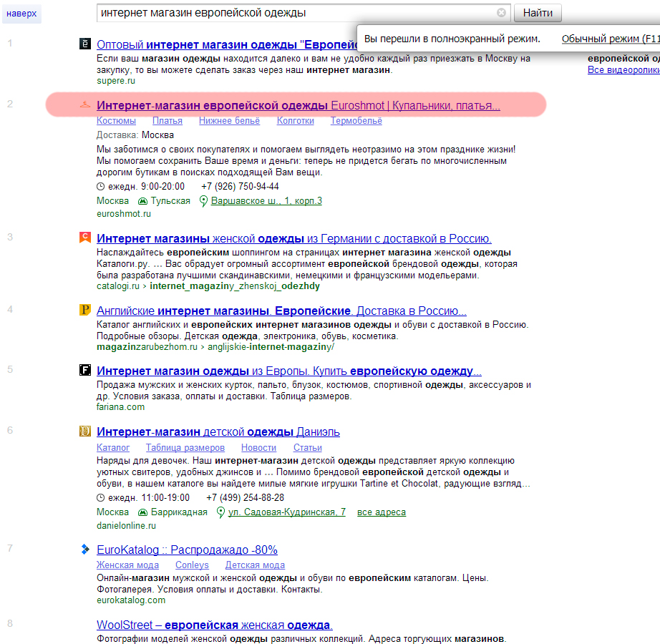The height and width of the screenshot is (644, 660).
Task: Click the Euroshmot hanger favicon
Action: pyautogui.click(x=85, y=104)
